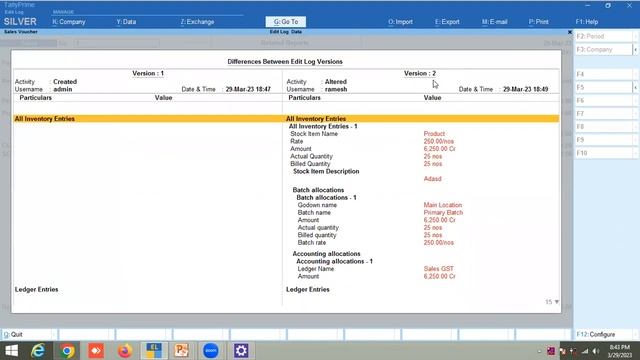640x360 pixels.
Task: Click the F3: Company button
Action: [604, 49]
